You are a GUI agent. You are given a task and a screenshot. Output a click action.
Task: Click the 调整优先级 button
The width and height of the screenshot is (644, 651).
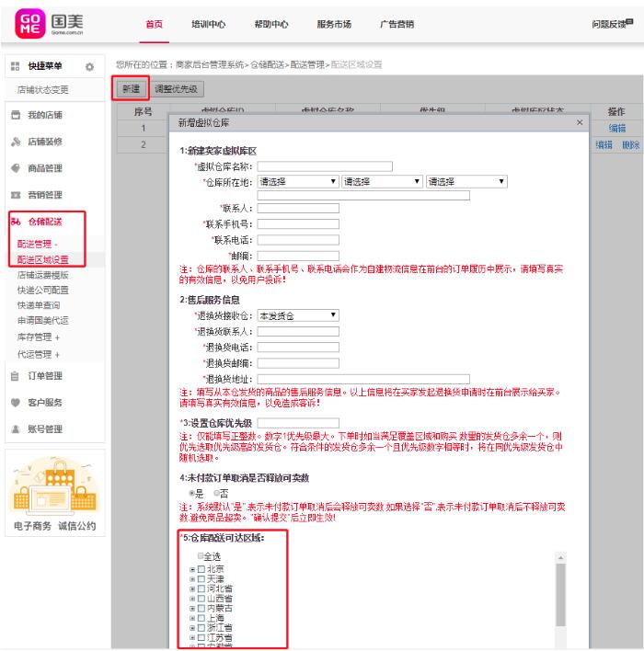tap(177, 89)
